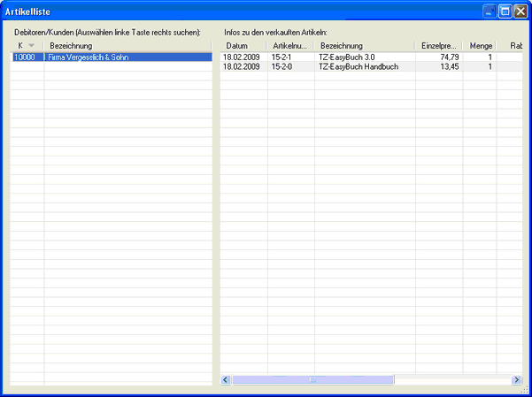Click the horizontal scrollbar left arrow
The image size is (532, 397).
(x=226, y=379)
